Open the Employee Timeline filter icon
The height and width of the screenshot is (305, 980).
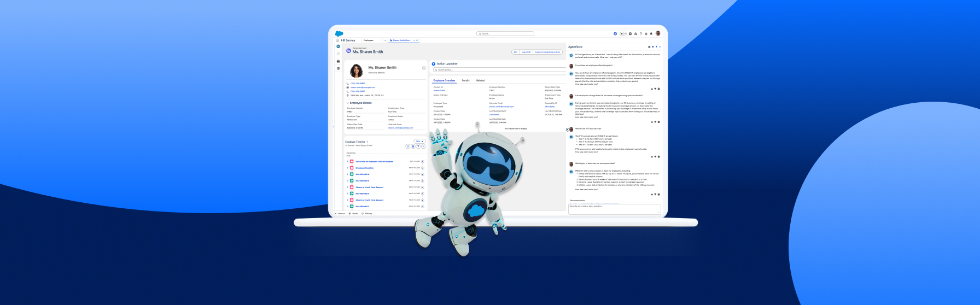418,146
